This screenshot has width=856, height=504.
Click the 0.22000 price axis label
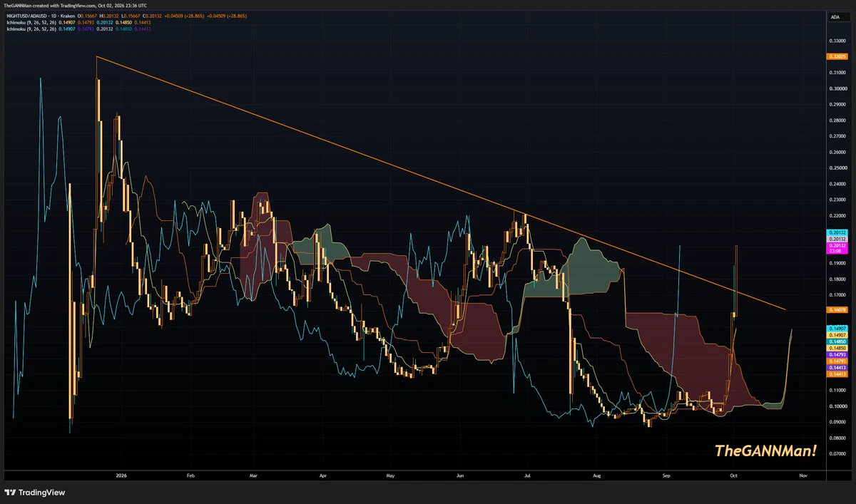click(836, 216)
